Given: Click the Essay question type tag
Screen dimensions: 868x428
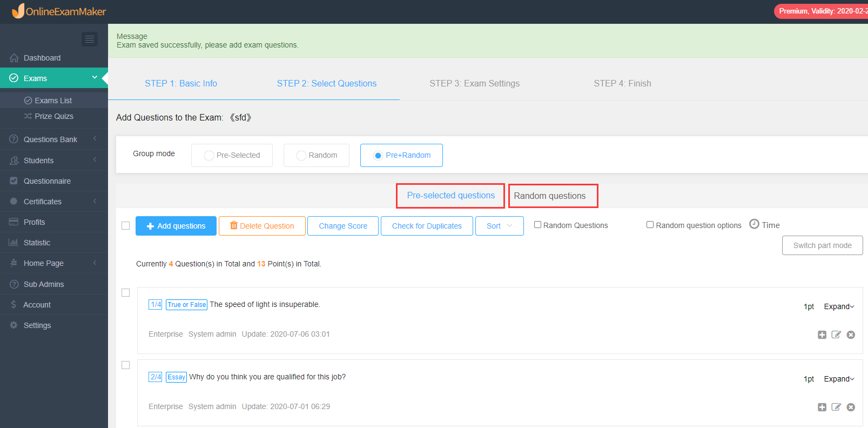Looking at the screenshot, I should (176, 377).
